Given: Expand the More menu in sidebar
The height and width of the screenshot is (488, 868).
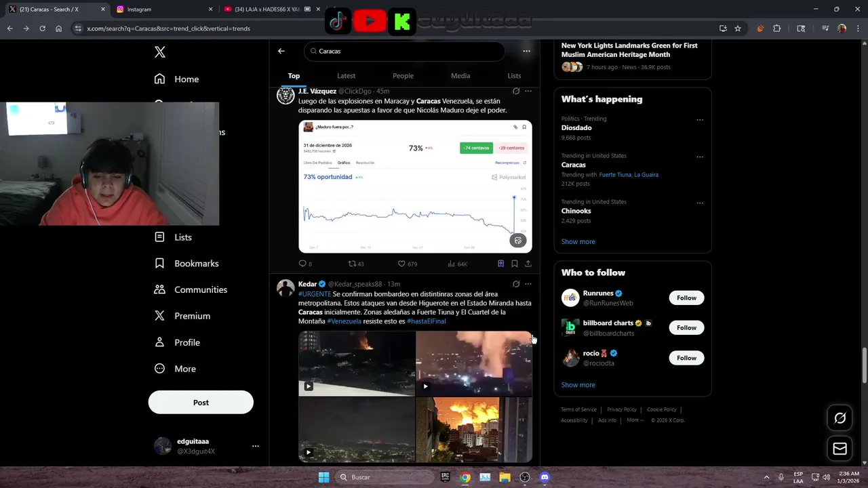Looking at the screenshot, I should click(x=175, y=369).
